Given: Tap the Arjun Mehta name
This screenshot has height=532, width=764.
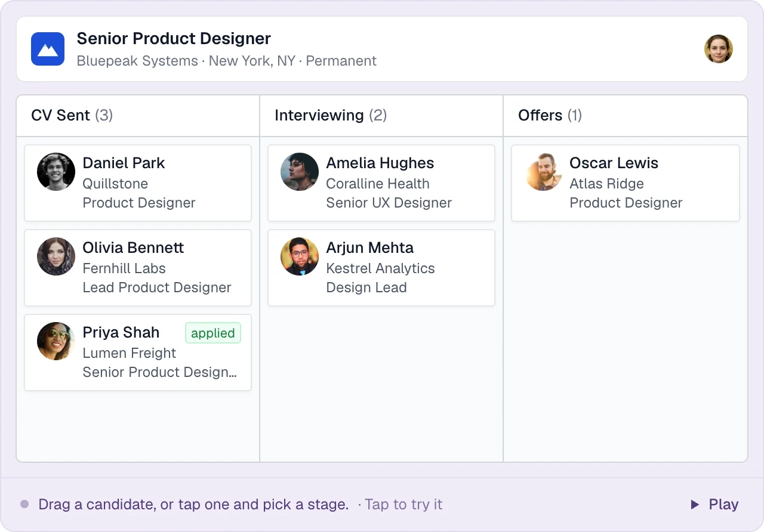Looking at the screenshot, I should tap(370, 248).
